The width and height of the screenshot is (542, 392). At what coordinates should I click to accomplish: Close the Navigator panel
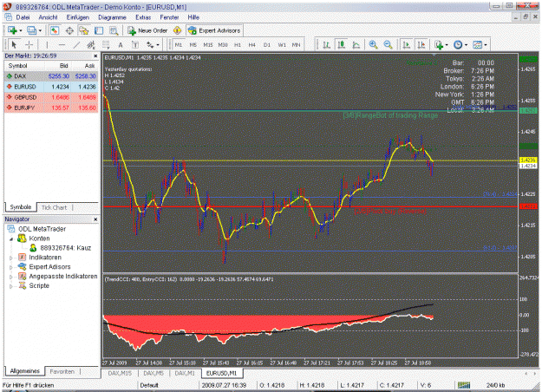(95, 219)
